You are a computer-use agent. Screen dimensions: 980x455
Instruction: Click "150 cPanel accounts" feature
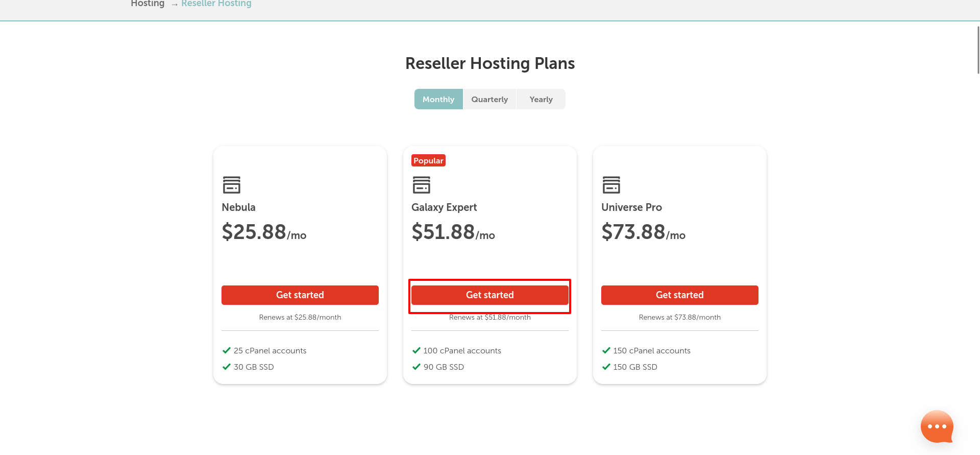click(652, 351)
